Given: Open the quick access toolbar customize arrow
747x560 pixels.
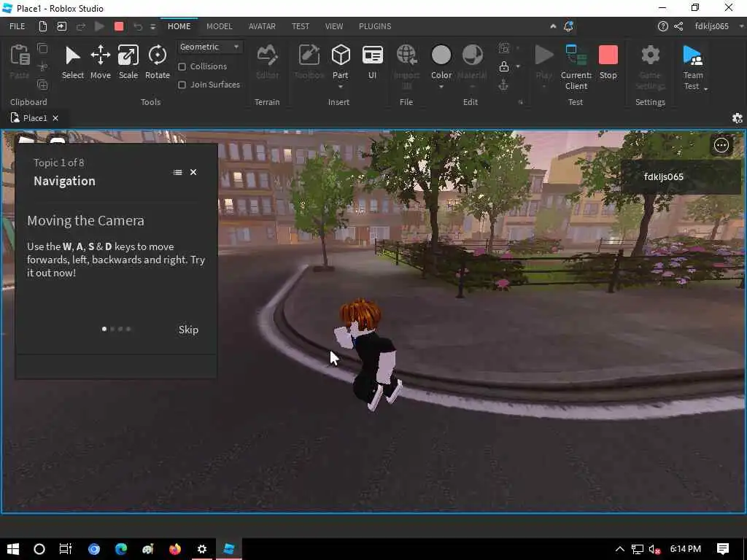Looking at the screenshot, I should pos(153,27).
